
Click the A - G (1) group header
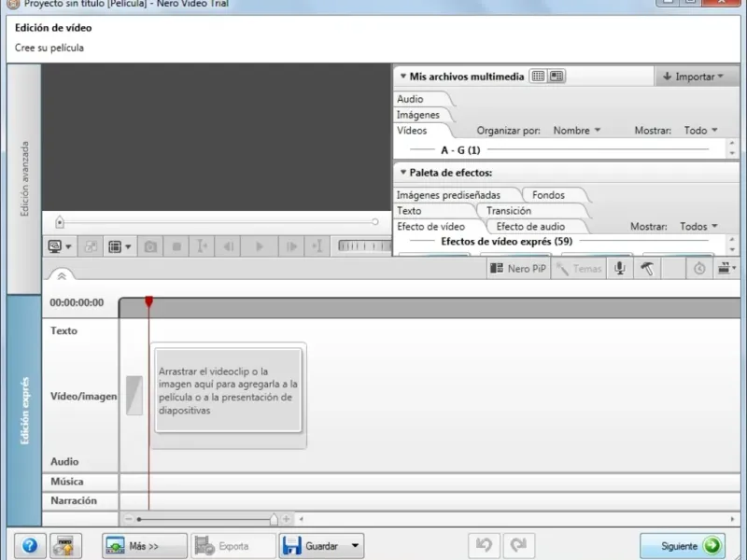460,150
